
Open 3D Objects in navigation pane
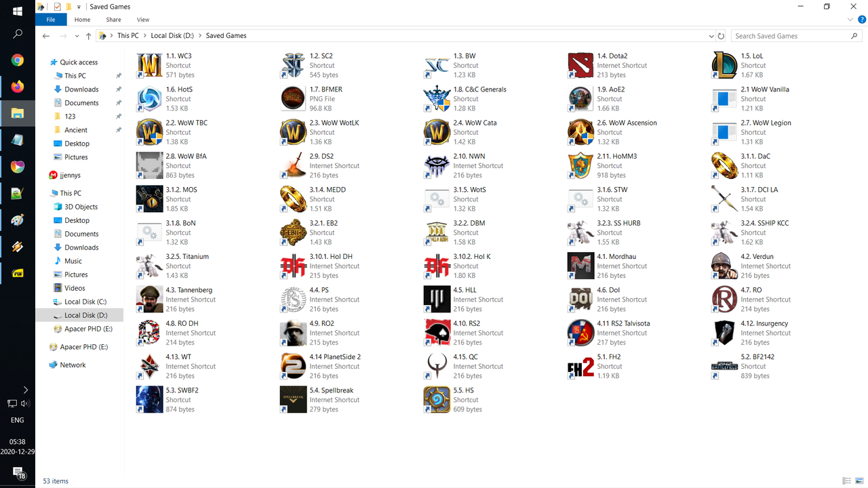tap(81, 207)
